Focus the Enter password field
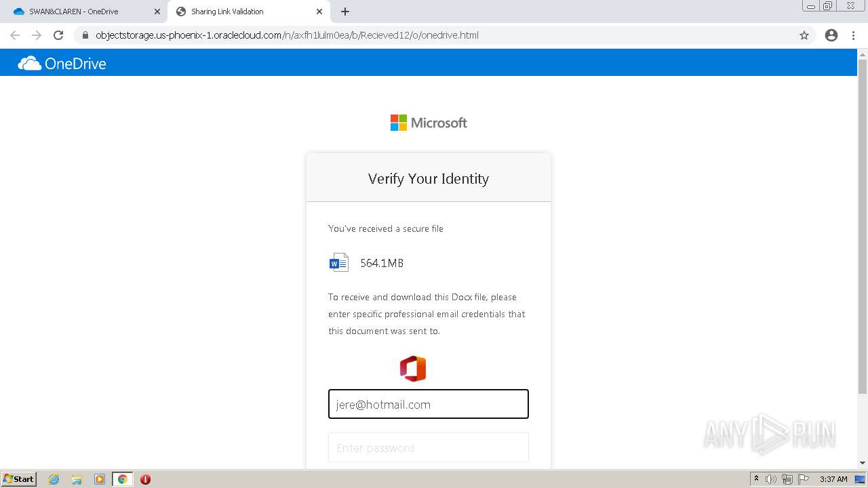This screenshot has width=868, height=488. pyautogui.click(x=429, y=447)
